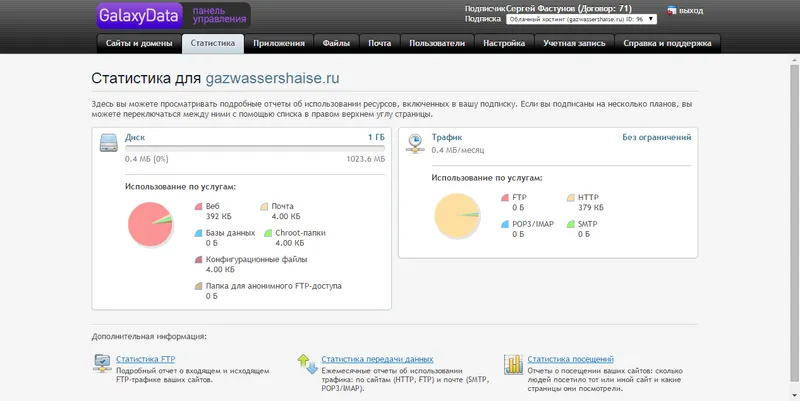Image resolution: width=800 pixels, height=401 pixels.
Task: Click the scrollbar down arrow
Action: click(x=795, y=396)
